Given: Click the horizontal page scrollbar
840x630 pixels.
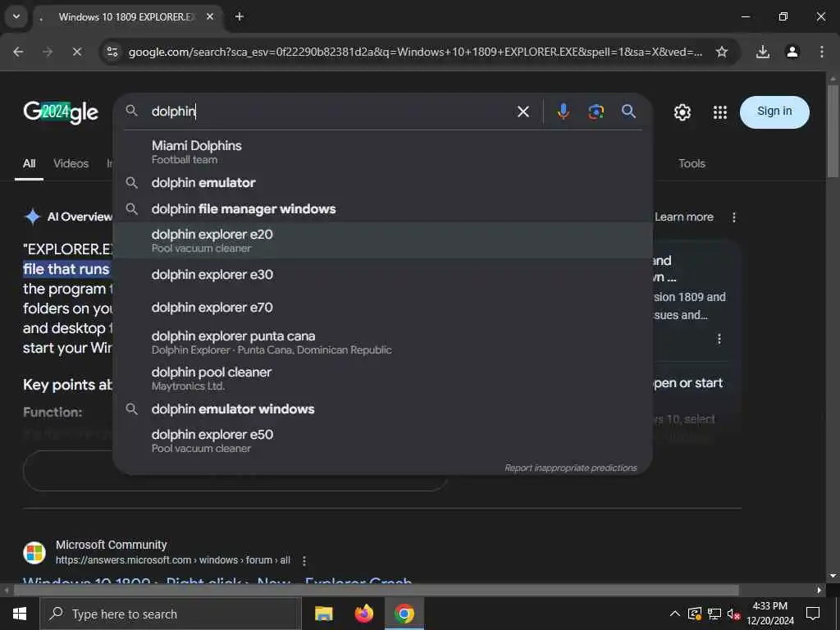Looking at the screenshot, I should (375, 591).
